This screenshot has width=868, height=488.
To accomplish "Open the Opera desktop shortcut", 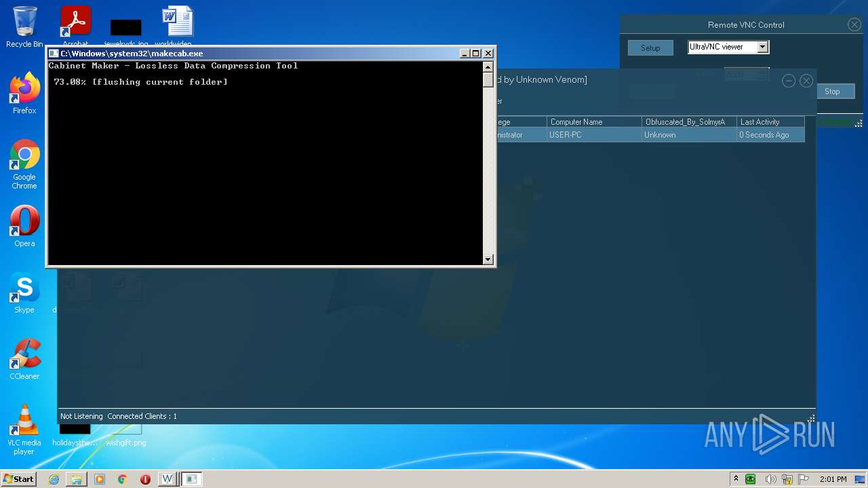I will coord(24,226).
